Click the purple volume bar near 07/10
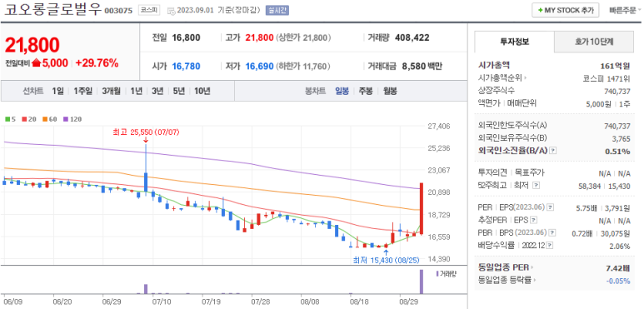 146,289
